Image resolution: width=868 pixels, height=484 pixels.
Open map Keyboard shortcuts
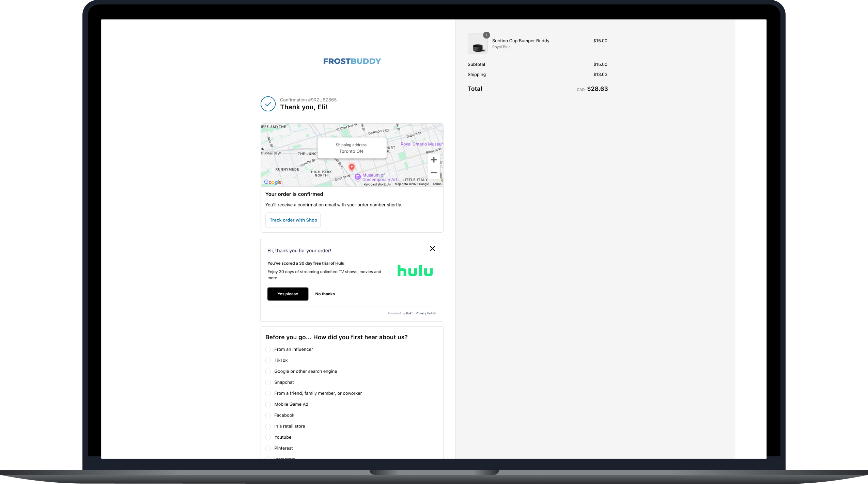click(377, 184)
